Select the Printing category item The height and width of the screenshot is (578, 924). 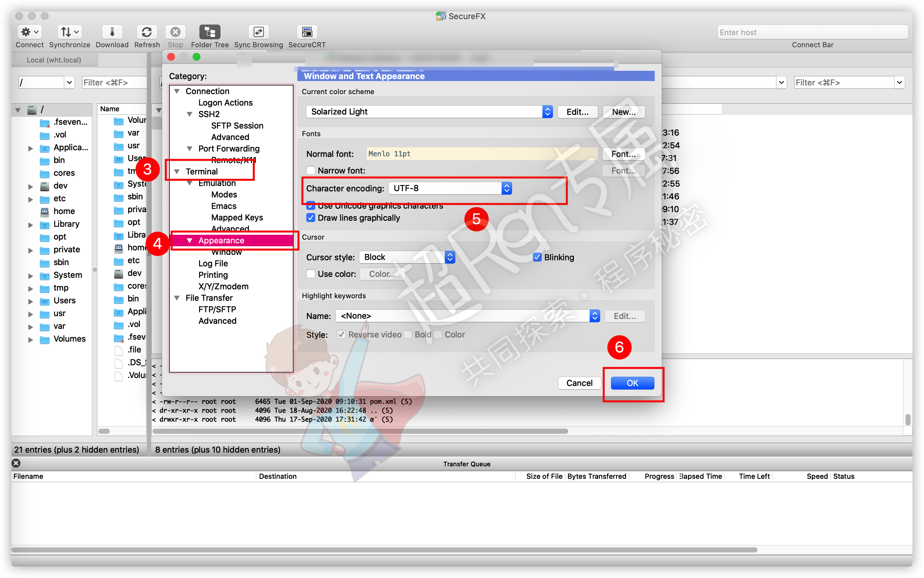(x=213, y=275)
